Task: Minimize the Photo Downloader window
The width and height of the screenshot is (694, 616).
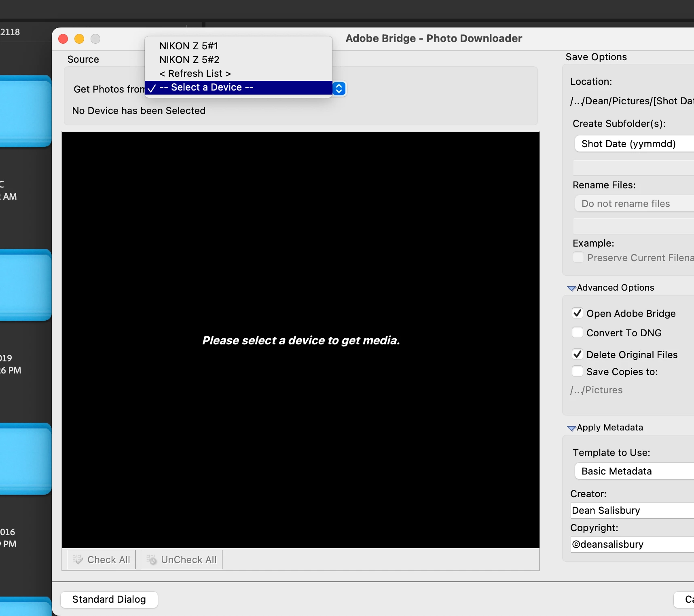Action: 79,39
